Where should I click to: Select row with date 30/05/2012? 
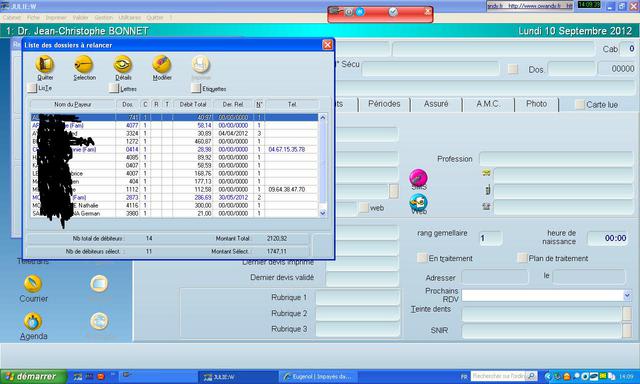175,197
